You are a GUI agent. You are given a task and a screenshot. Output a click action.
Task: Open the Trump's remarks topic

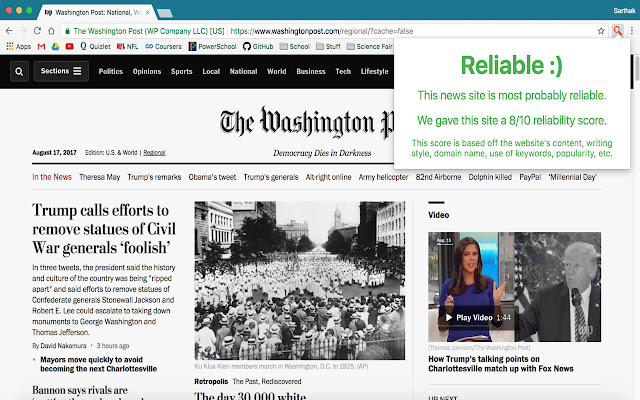pos(154,177)
